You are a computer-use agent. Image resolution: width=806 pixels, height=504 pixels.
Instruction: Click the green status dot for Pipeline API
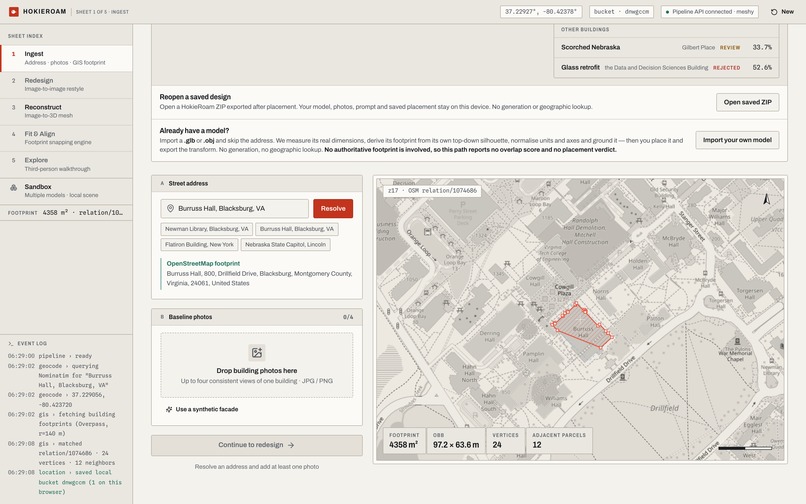click(668, 12)
